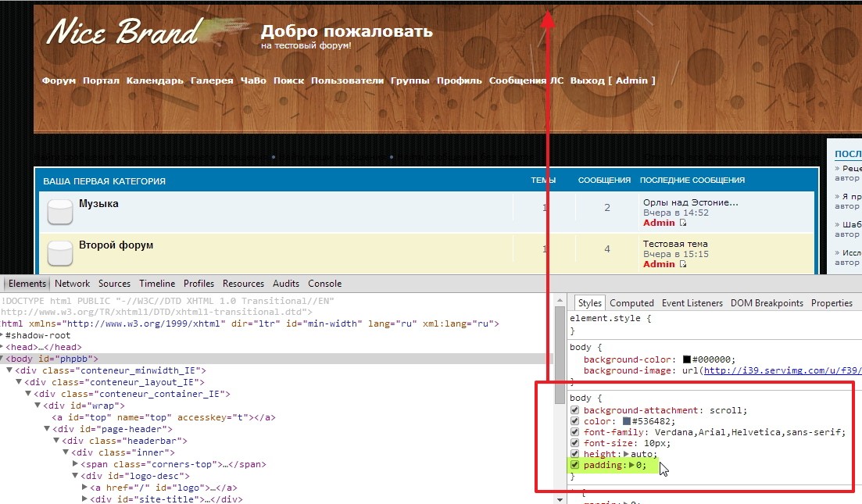Image resolution: width=862 pixels, height=504 pixels.
Task: Show the Event Listeners tab
Action: (692, 303)
